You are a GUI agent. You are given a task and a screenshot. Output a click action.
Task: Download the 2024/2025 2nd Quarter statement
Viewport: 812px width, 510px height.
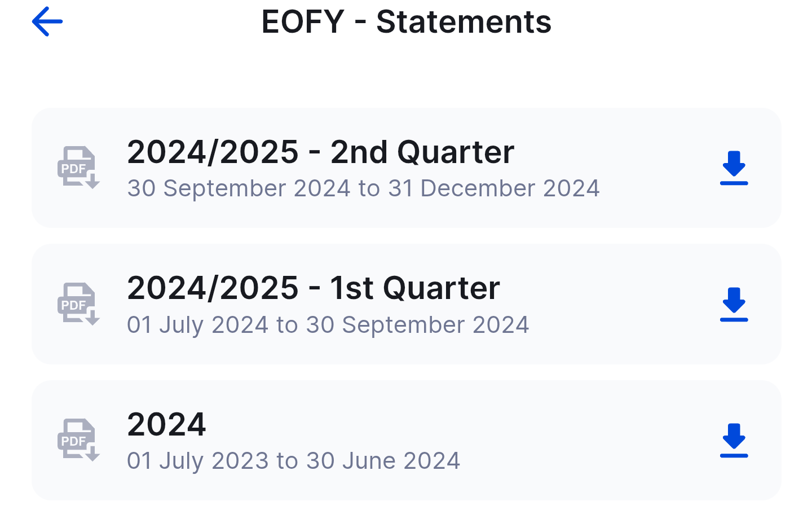click(734, 168)
